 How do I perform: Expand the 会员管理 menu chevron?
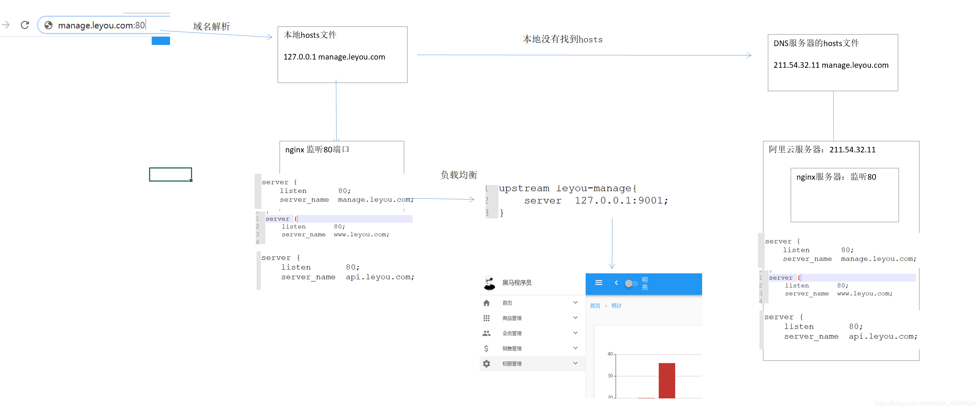tap(575, 333)
